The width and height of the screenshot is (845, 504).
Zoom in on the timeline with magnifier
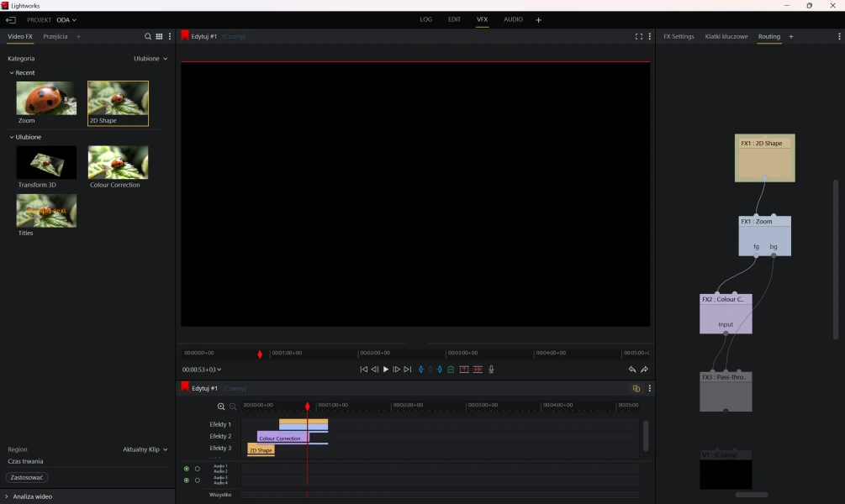click(x=221, y=407)
